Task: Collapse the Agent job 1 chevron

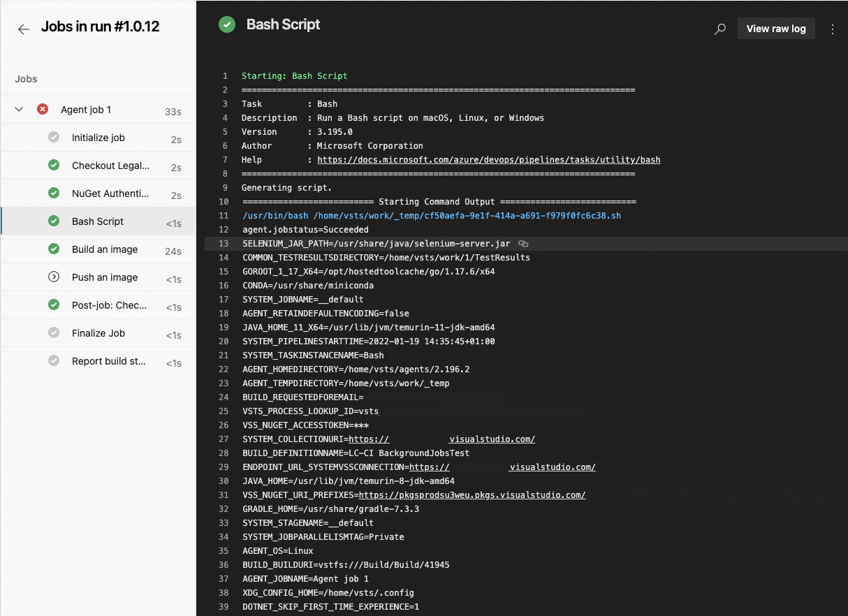Action: coord(19,110)
